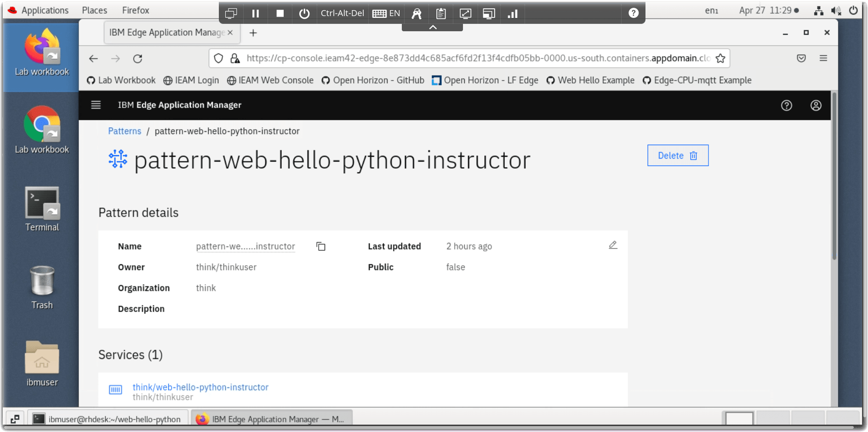Go back to the Patterns breadcrumb link
The image size is (868, 432).
[x=125, y=131]
